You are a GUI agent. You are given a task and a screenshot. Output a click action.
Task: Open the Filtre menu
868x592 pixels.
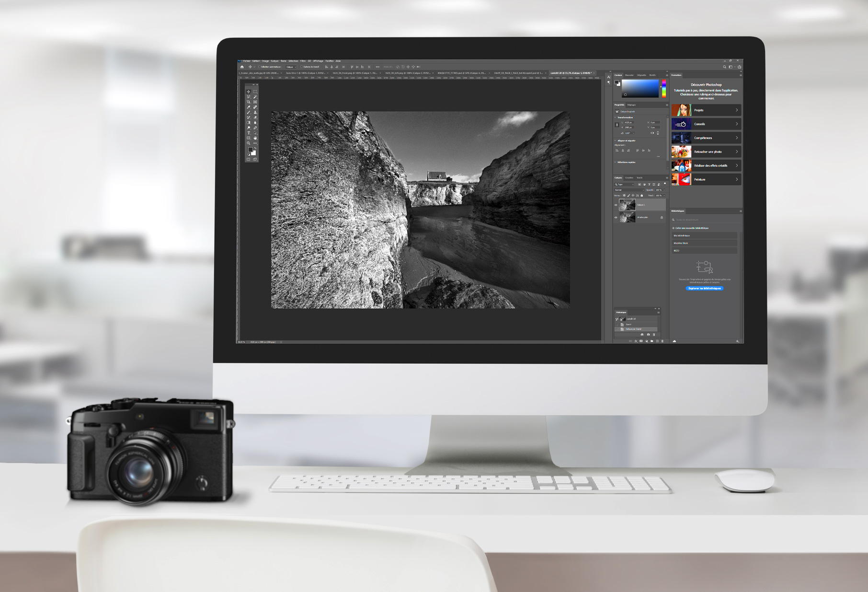[303, 61]
